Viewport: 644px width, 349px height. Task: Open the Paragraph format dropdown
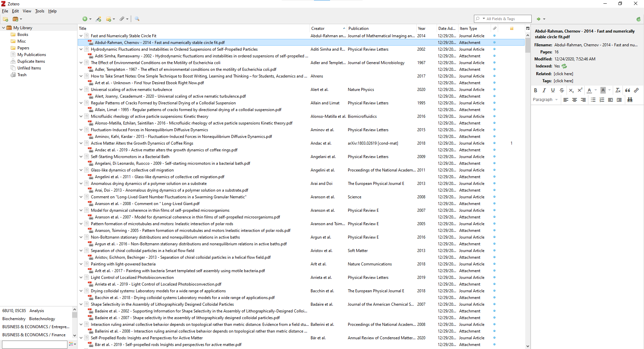click(545, 100)
